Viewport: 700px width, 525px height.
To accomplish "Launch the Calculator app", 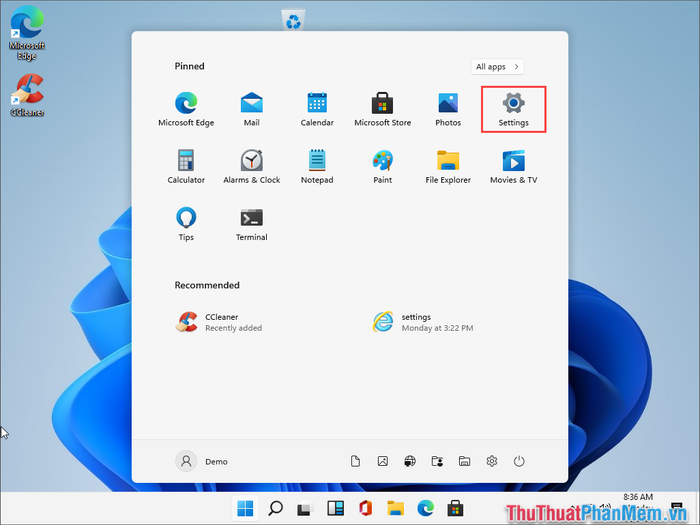I will (186, 167).
